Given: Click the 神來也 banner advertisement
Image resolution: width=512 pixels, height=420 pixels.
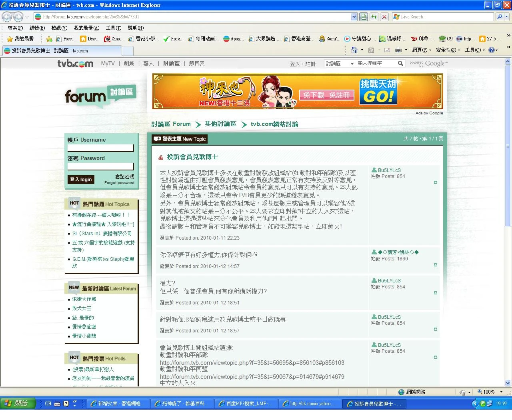Looking at the screenshot, I should coord(298,91).
